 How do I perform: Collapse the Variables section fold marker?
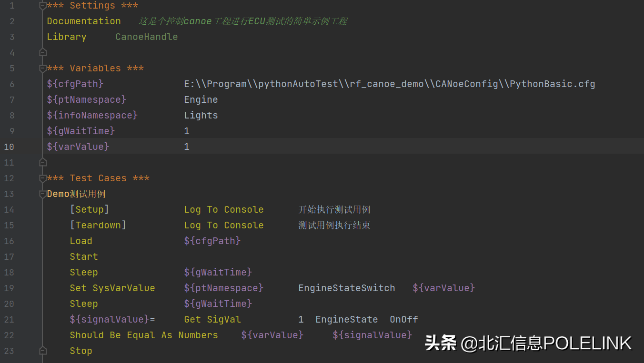(43, 69)
